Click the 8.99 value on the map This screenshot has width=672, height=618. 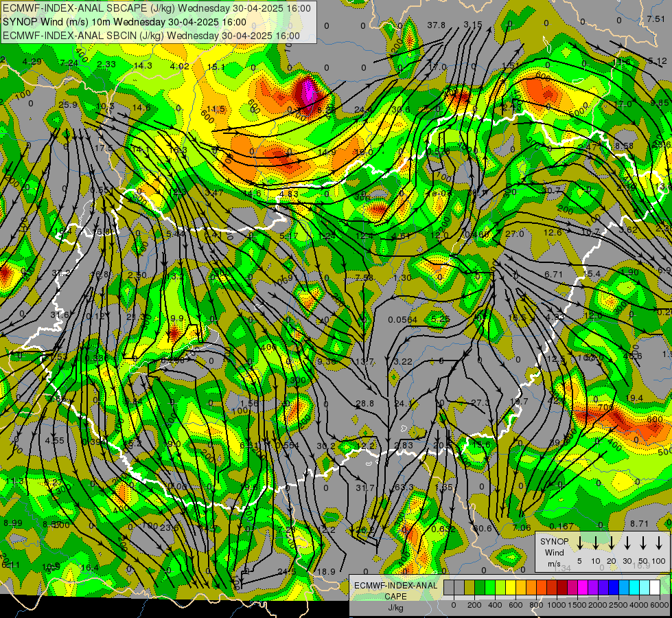(x=13, y=523)
